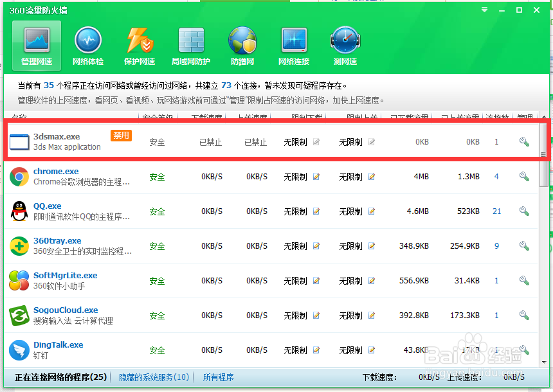Viewport: 553px width, 392px height.
Task: Edit download limit for 3dsmax.exe
Action: pos(316,142)
